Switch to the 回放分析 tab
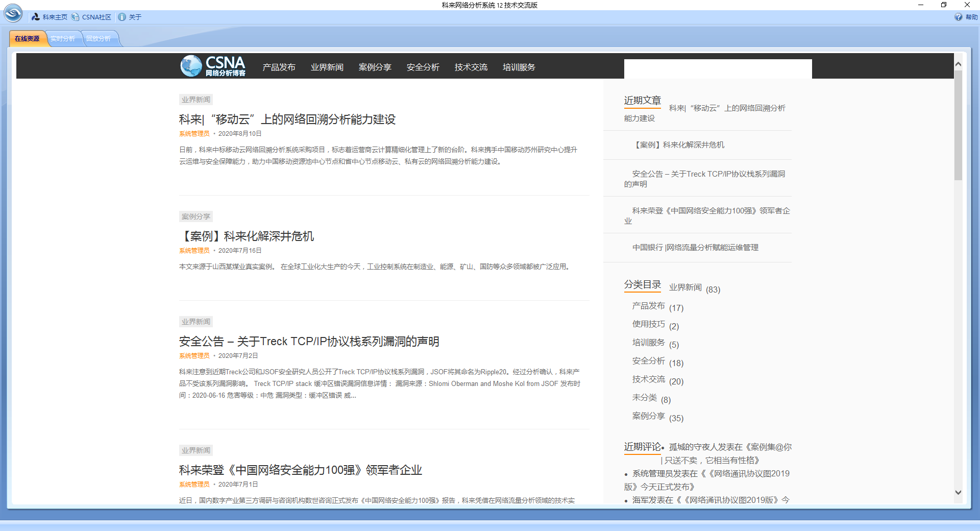 point(99,39)
